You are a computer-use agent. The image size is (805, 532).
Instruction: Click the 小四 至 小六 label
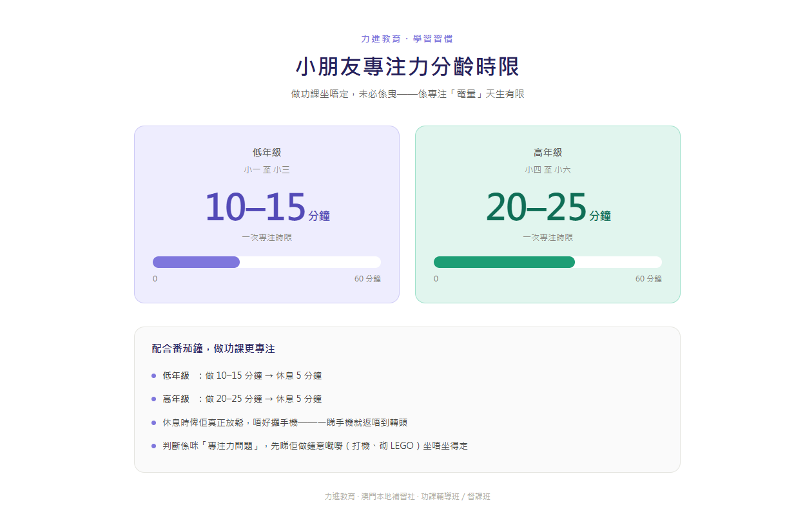548,170
